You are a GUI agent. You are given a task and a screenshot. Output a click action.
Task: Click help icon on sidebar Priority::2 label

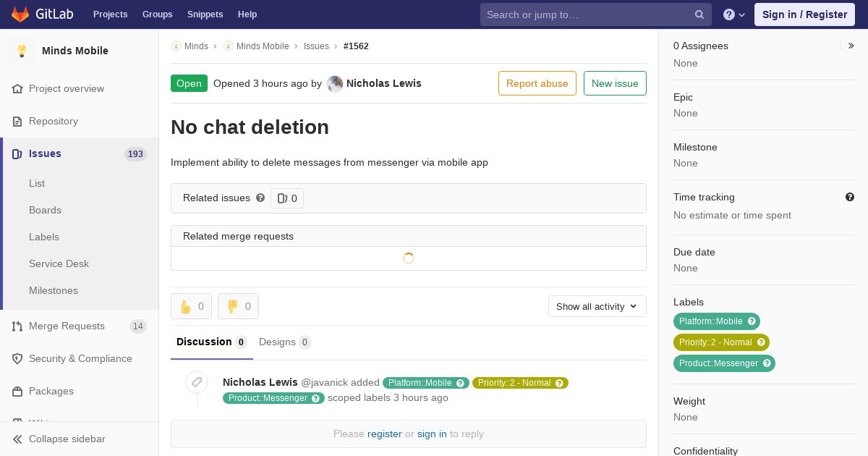coord(761,342)
